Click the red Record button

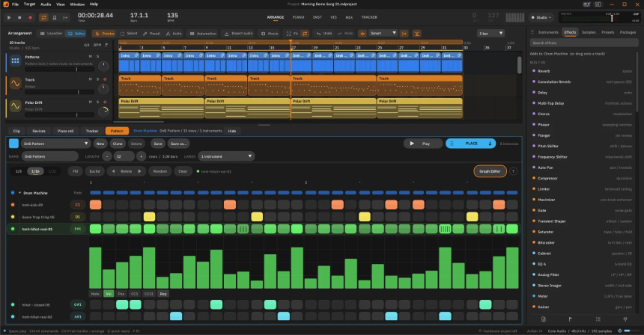click(30, 18)
